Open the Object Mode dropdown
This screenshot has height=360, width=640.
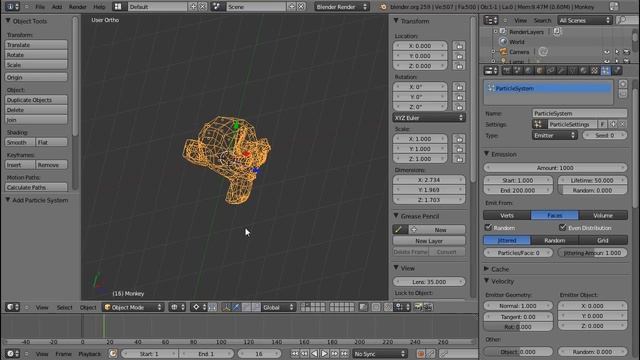tap(133, 307)
